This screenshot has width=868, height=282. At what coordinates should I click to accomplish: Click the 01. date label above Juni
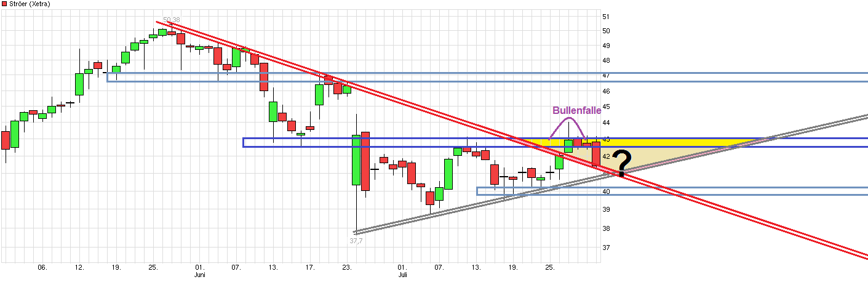pos(199,268)
